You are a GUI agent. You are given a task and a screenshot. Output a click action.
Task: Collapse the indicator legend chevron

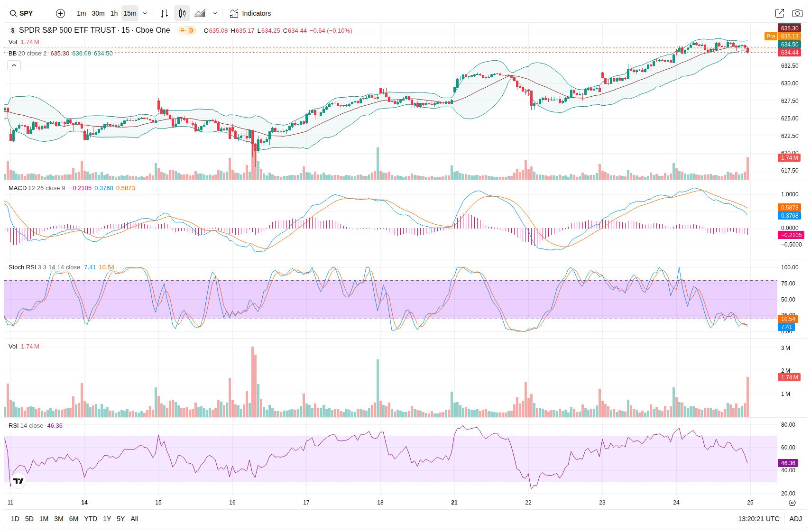(x=14, y=65)
